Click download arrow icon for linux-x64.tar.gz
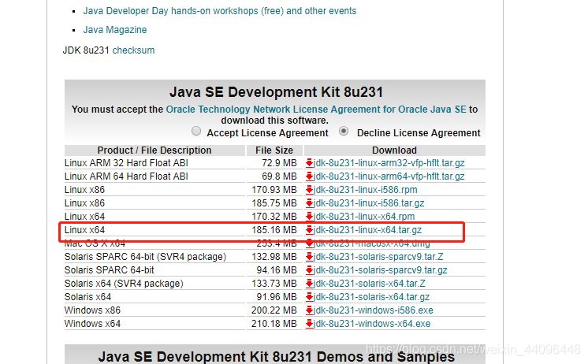Viewport: 588px width, 364px height. click(x=310, y=230)
